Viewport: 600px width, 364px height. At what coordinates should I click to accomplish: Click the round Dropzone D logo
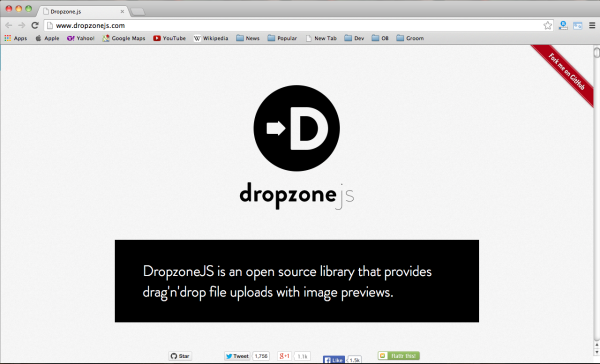point(297,128)
